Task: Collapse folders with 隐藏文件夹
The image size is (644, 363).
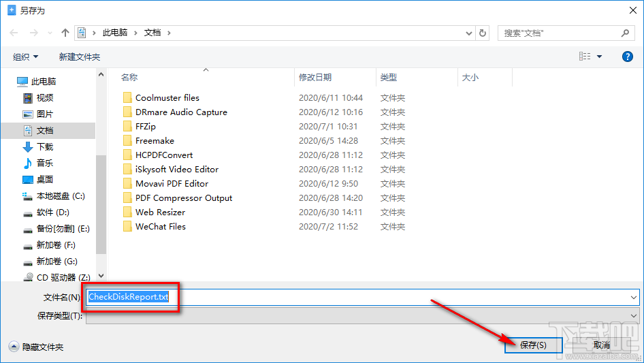Action: (36, 347)
